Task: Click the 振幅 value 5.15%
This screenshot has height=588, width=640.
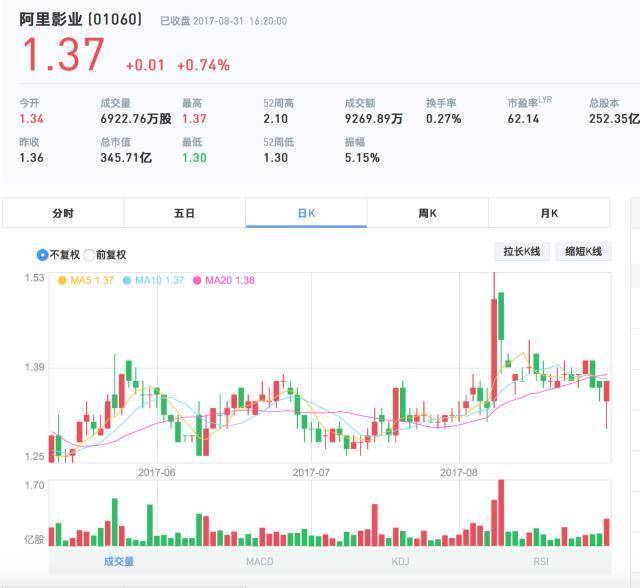Action: (x=362, y=158)
